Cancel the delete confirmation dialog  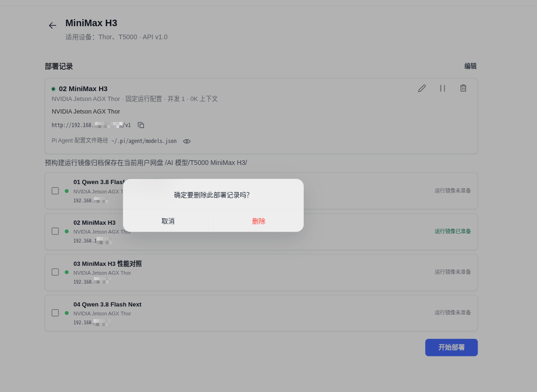(x=168, y=221)
